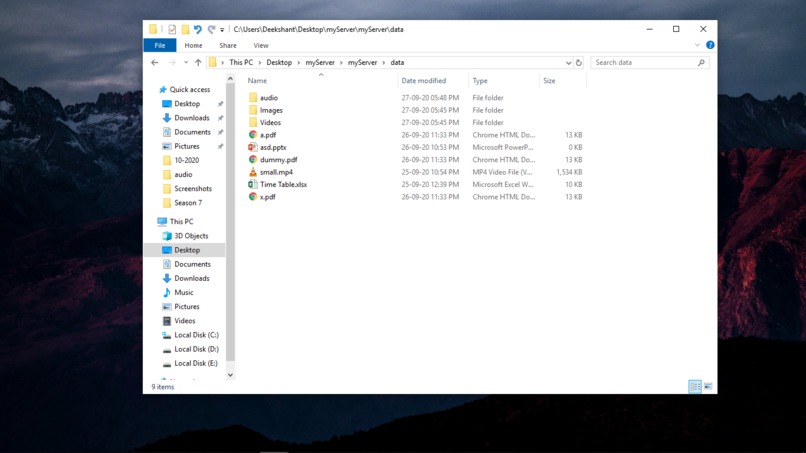Go up one folder level
Image resolution: width=806 pixels, height=453 pixels.
(198, 62)
